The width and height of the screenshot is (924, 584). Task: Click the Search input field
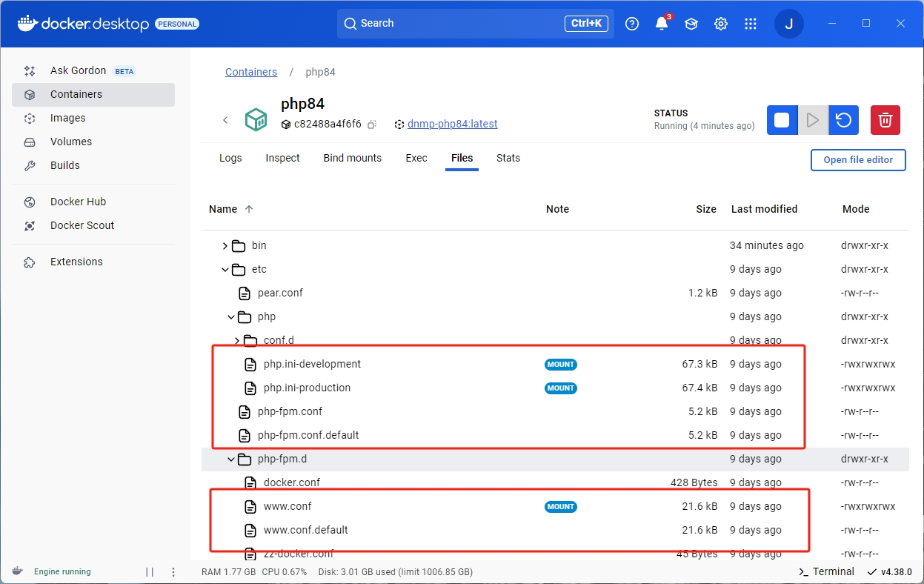coord(475,24)
